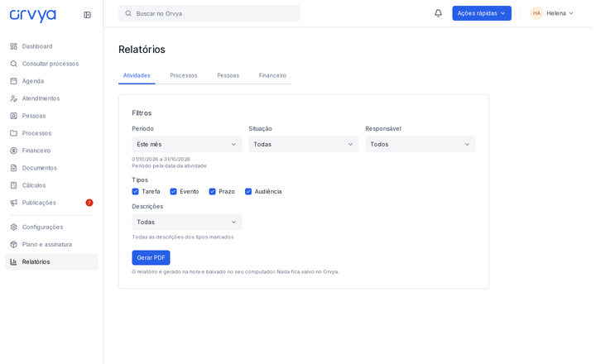596x364 pixels.
Task: Click the Documentos file icon
Action: [x=14, y=168]
